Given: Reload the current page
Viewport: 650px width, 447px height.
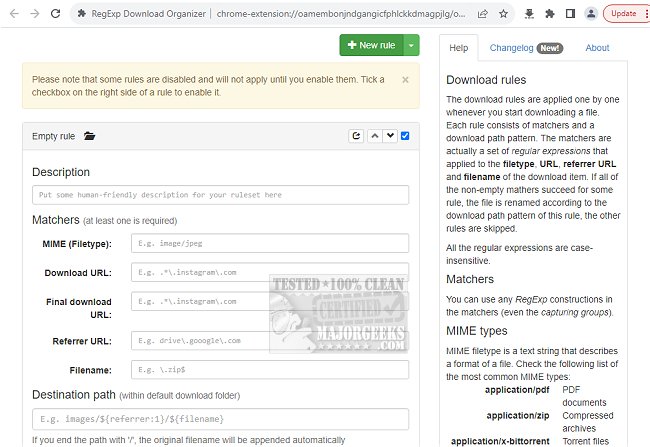Looking at the screenshot, I should pos(56,14).
